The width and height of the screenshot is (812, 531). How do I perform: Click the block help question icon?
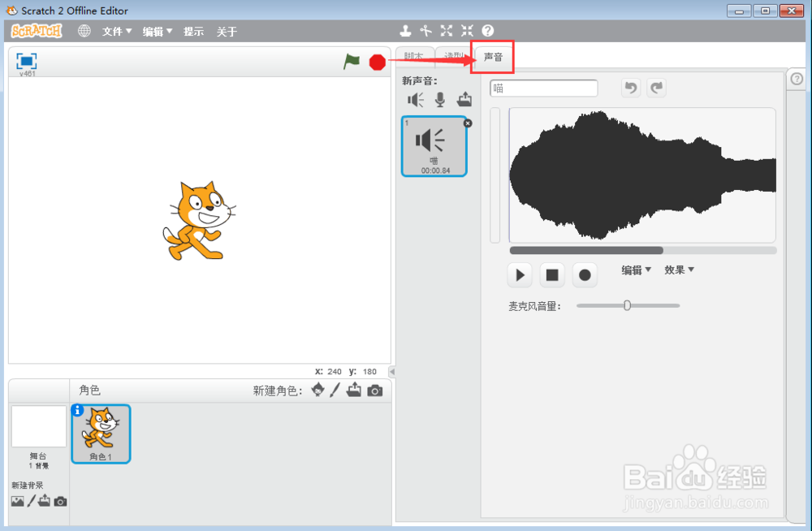pos(488,31)
